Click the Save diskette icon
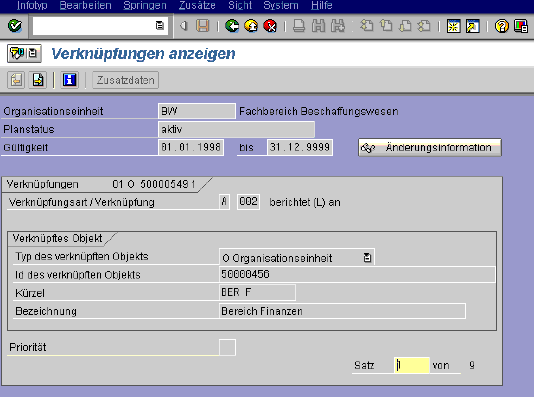 click(x=203, y=26)
